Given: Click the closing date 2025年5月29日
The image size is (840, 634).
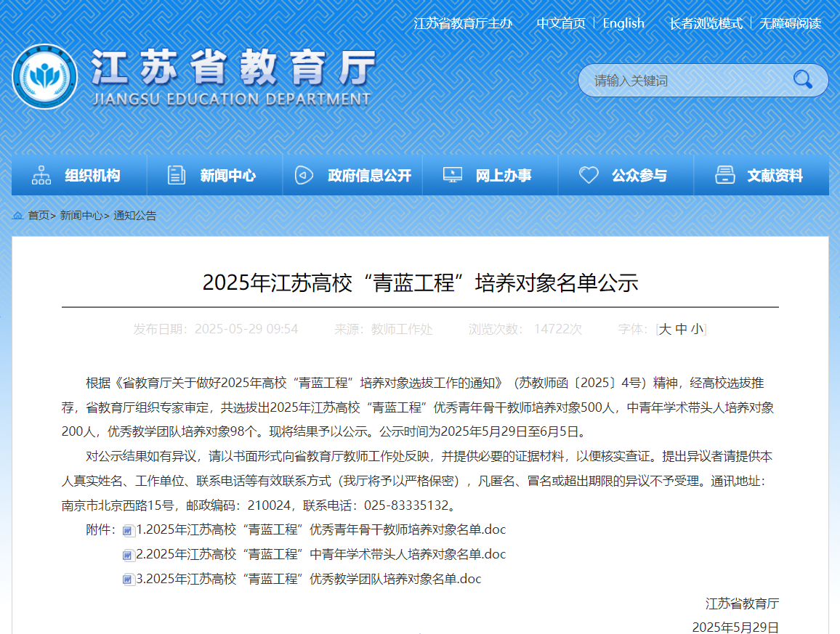Looking at the screenshot, I should coord(735,627).
